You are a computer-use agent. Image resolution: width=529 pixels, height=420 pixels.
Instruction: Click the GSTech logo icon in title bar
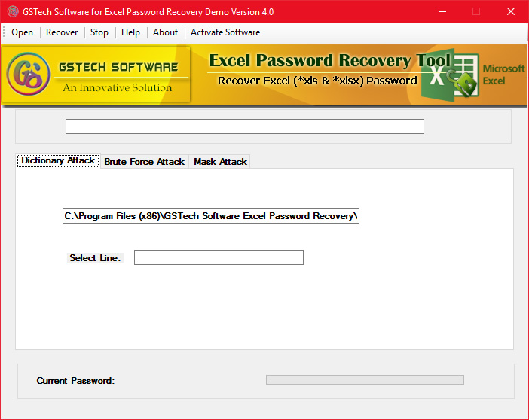13,11
